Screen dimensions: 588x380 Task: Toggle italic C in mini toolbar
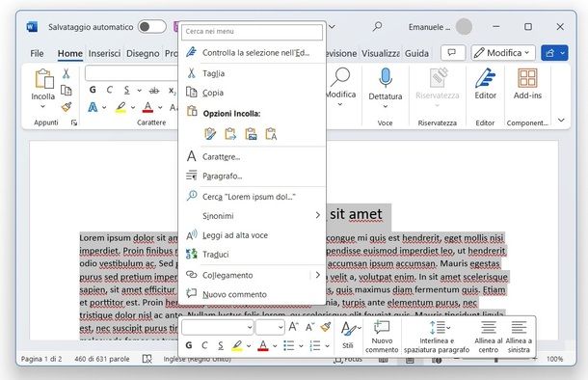coord(204,345)
